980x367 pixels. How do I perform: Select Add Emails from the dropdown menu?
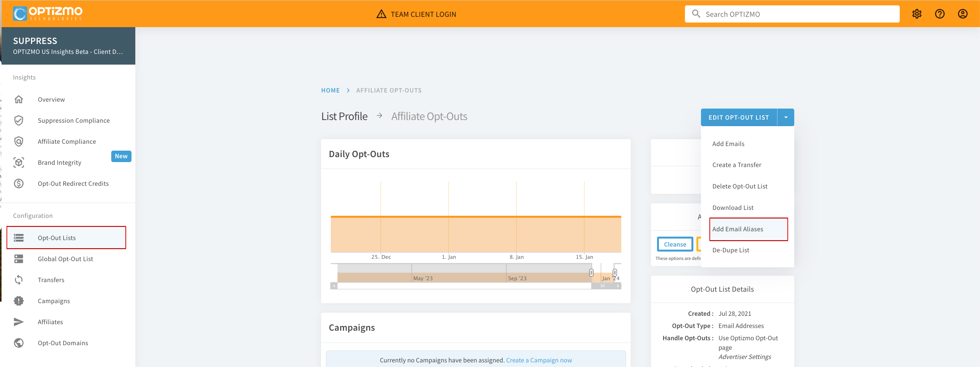[x=728, y=144]
